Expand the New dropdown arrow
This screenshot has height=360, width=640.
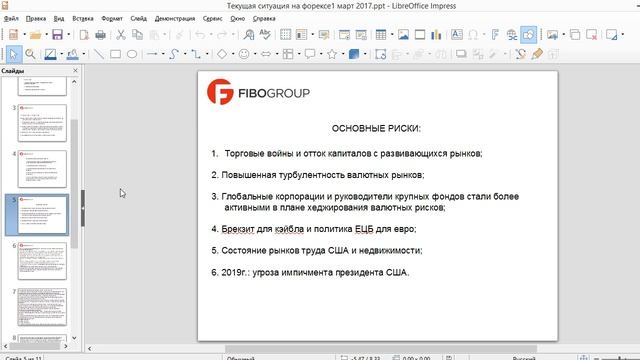coord(24,35)
